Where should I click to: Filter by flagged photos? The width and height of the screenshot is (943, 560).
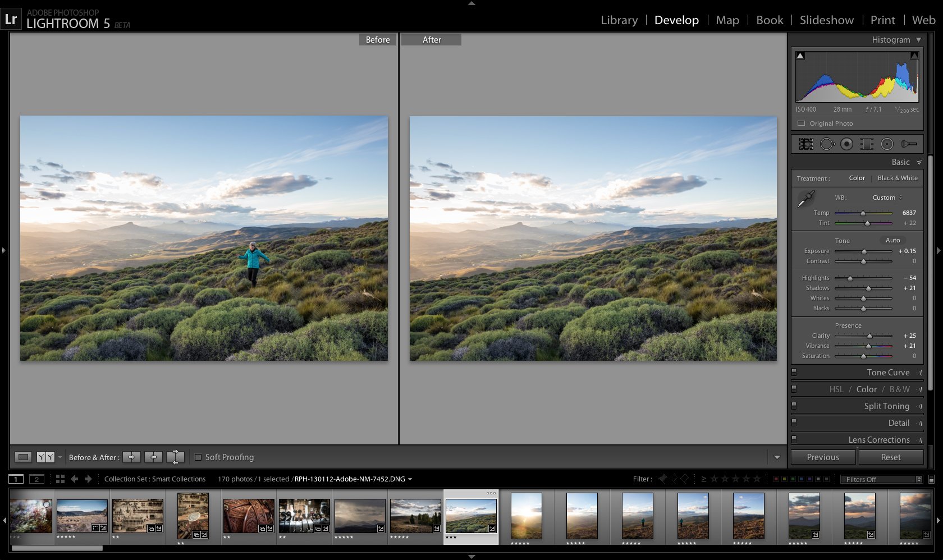[663, 479]
